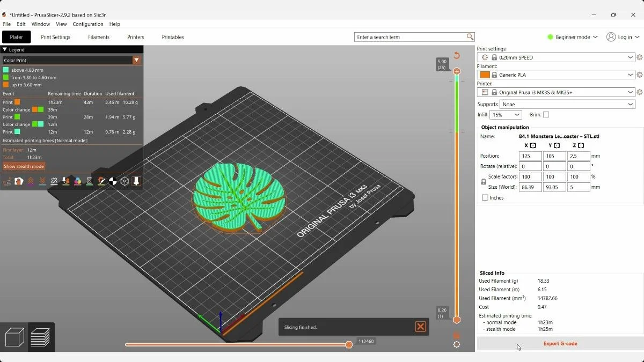Toggle Deretractions visibility icon with down arrows
This screenshot has width=644, height=362.
coord(42,181)
